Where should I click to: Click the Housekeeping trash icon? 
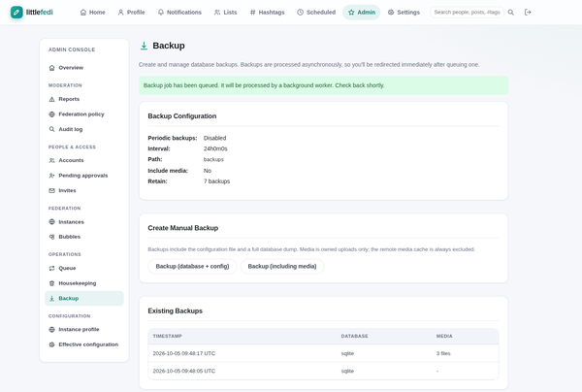point(52,283)
